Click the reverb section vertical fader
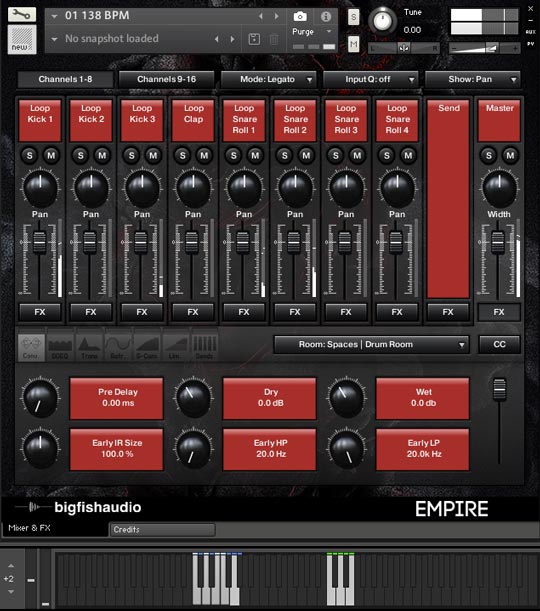The image size is (540, 611). coord(499,389)
